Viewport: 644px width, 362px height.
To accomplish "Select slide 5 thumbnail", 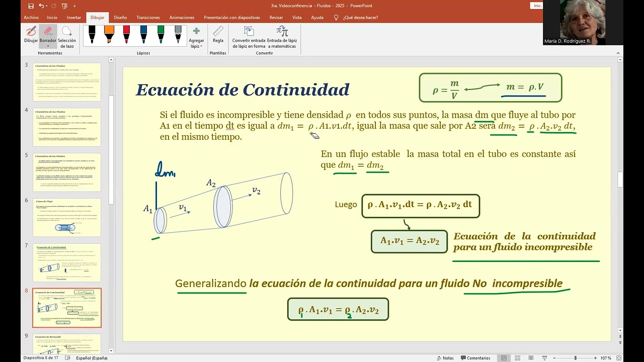I will tap(67, 172).
